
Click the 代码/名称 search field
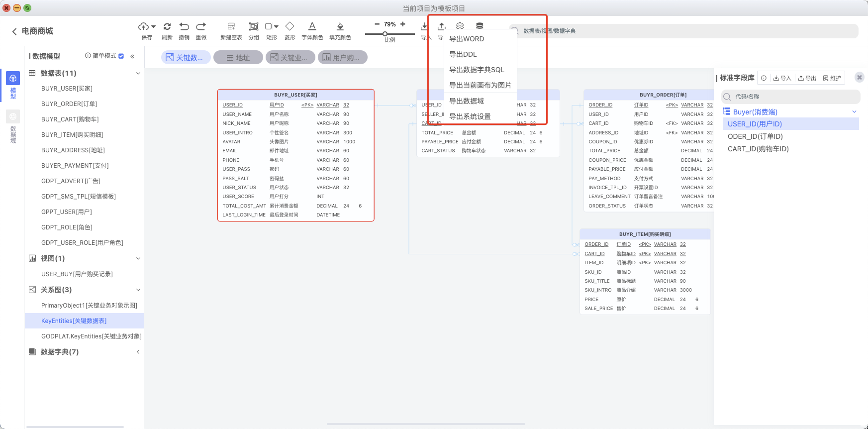(791, 97)
